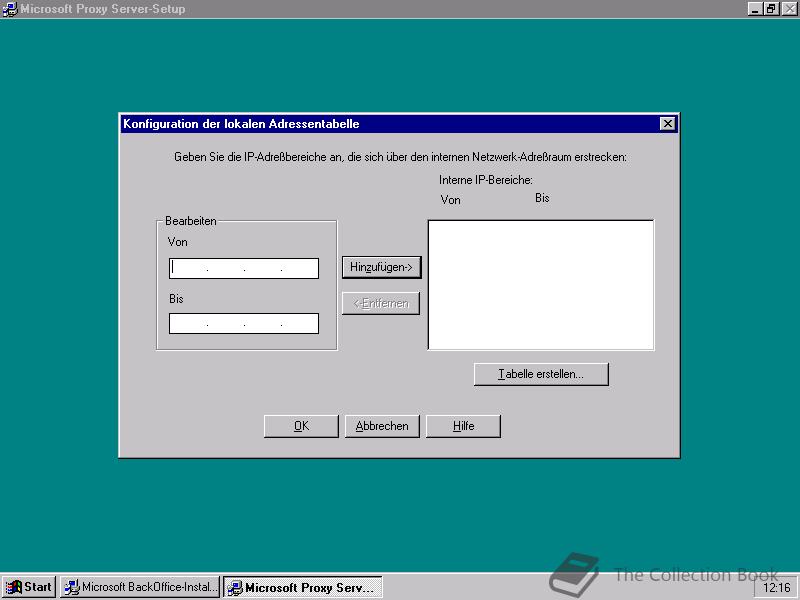Restore the Microsoft Proxy Server-Setup window
The width and height of the screenshot is (800, 600).
770,9
